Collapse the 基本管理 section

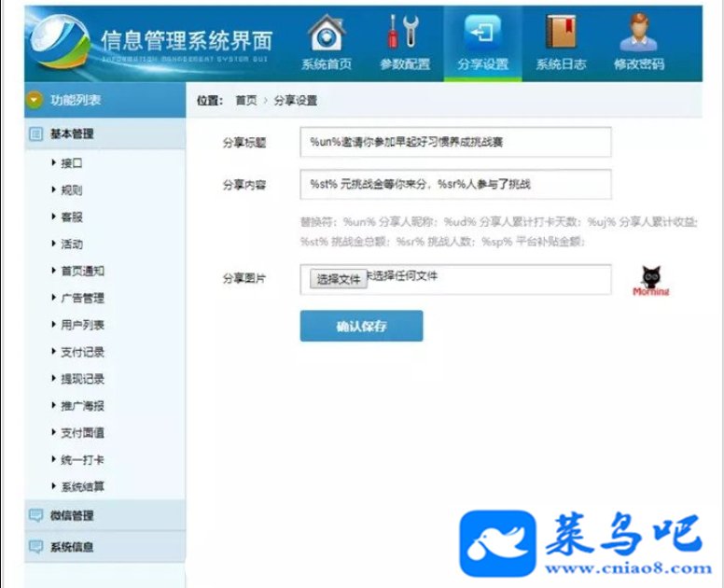105,134
